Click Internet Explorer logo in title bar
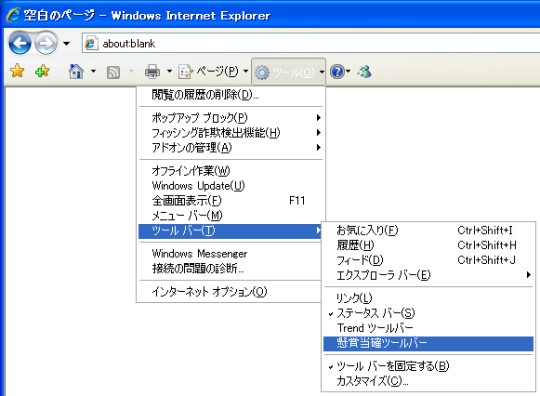The height and width of the screenshot is (396, 540). tap(13, 15)
